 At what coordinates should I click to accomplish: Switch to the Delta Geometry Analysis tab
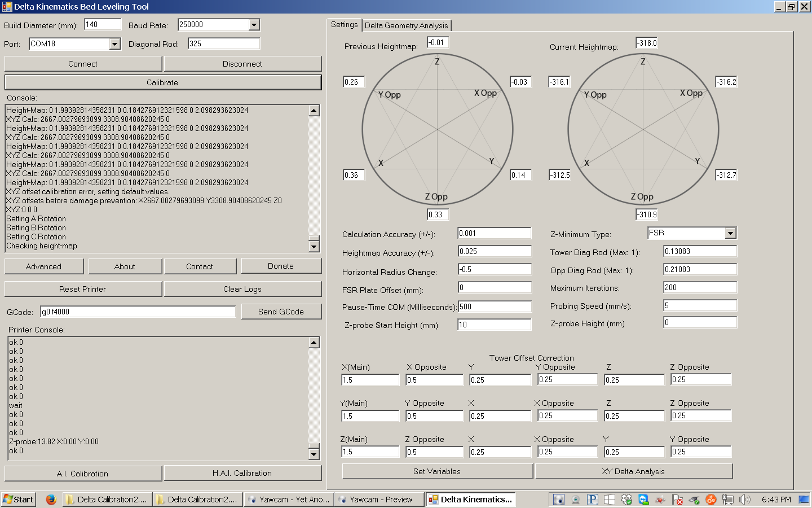coord(406,25)
